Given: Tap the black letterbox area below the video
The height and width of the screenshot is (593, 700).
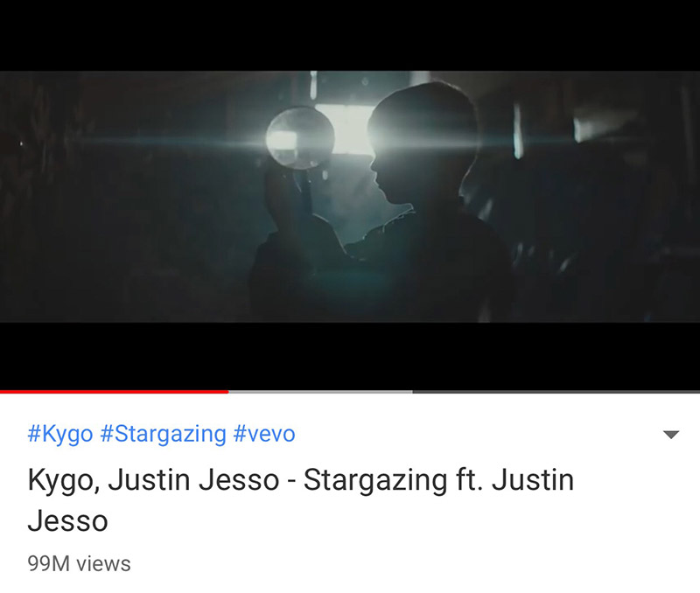Looking at the screenshot, I should pos(350,356).
